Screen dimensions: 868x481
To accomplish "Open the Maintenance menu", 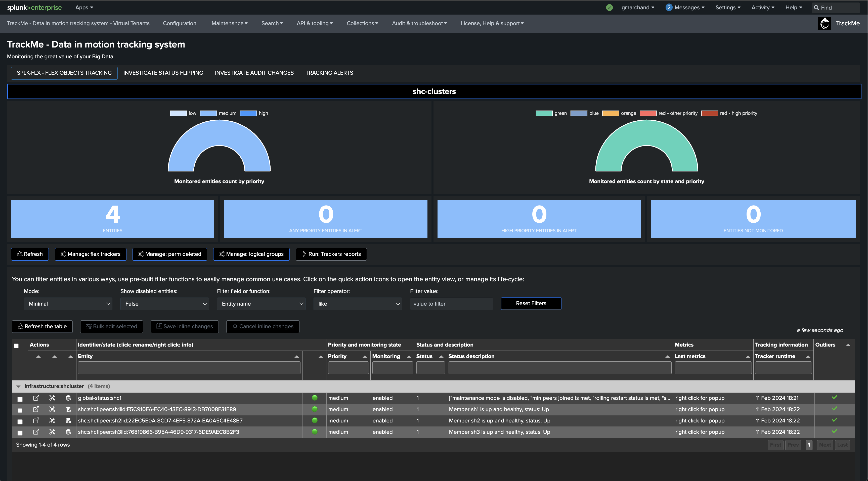I will tap(230, 23).
